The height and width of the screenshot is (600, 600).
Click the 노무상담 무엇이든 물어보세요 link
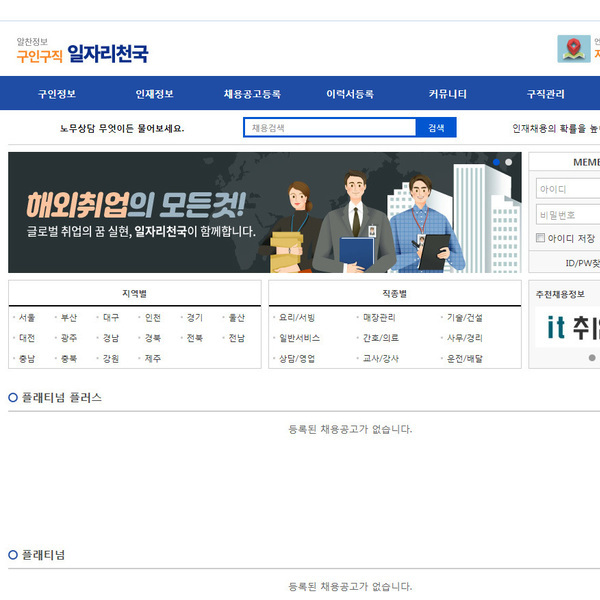[122, 128]
